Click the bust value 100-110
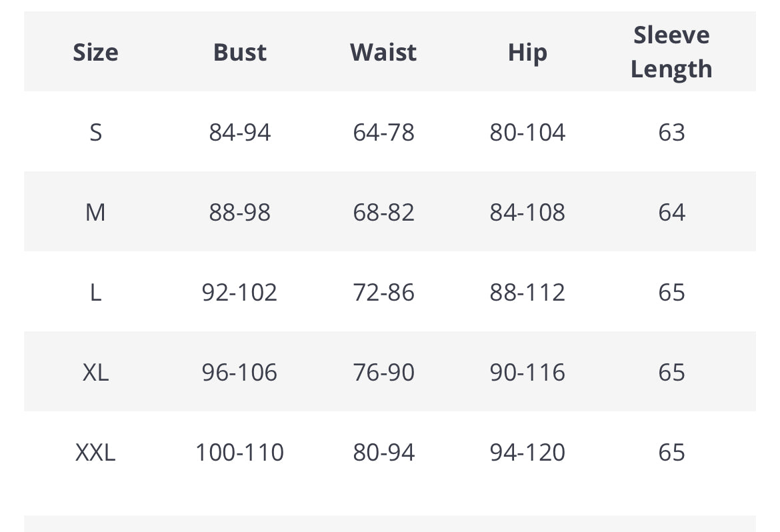 (240, 453)
